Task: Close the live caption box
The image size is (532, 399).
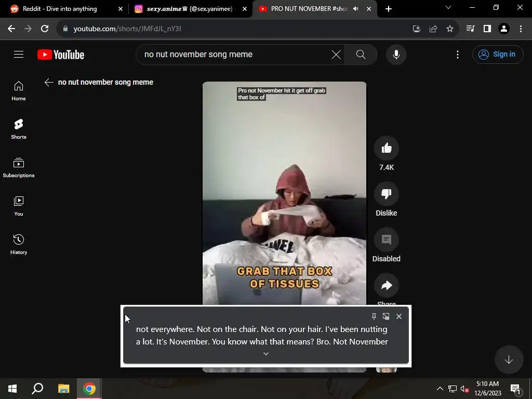Action: click(399, 316)
